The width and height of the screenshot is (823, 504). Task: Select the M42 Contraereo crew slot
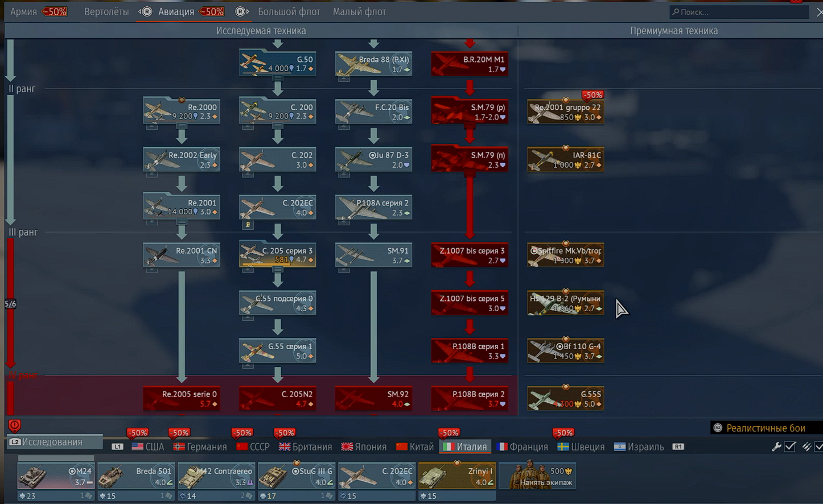point(216,476)
